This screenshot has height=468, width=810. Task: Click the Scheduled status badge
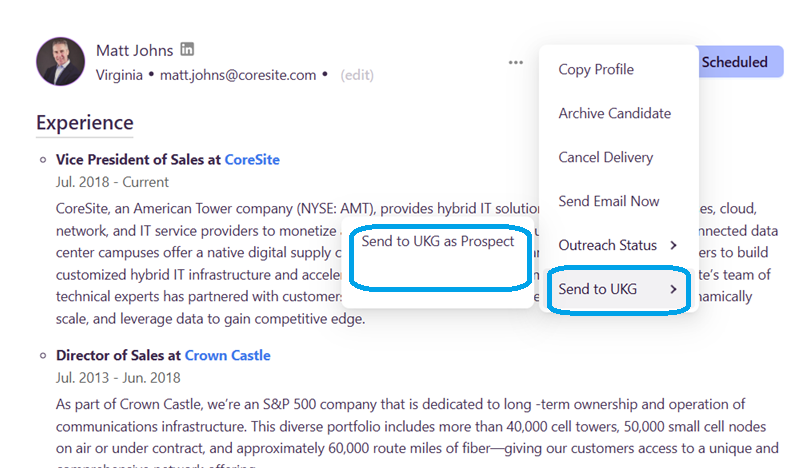pos(735,62)
